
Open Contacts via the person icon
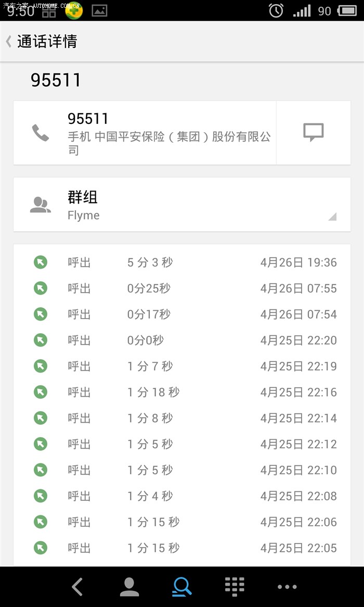click(x=129, y=586)
